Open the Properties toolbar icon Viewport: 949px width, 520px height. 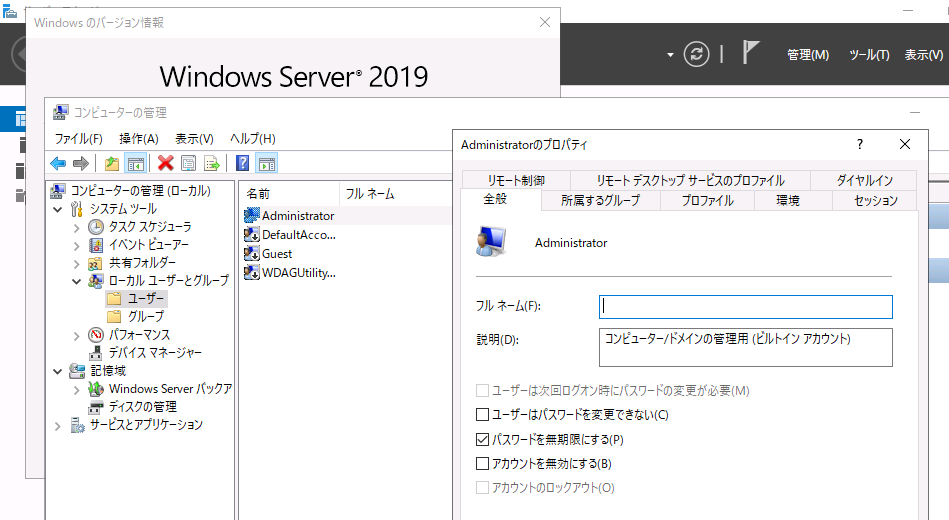[x=189, y=163]
